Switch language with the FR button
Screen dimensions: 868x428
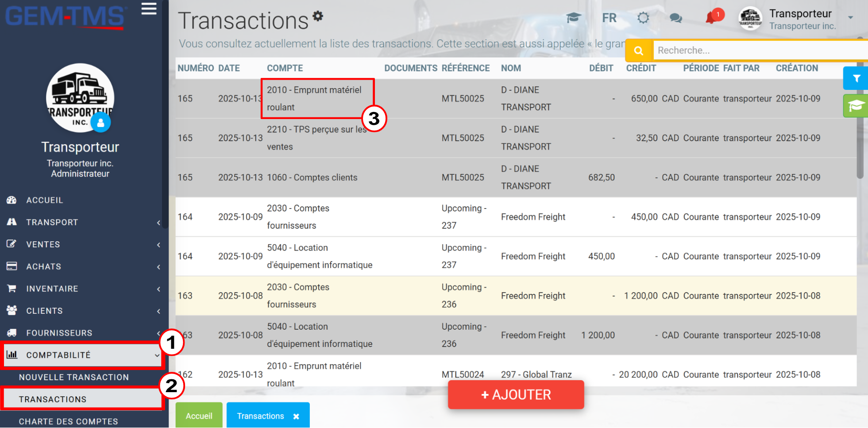click(x=610, y=18)
